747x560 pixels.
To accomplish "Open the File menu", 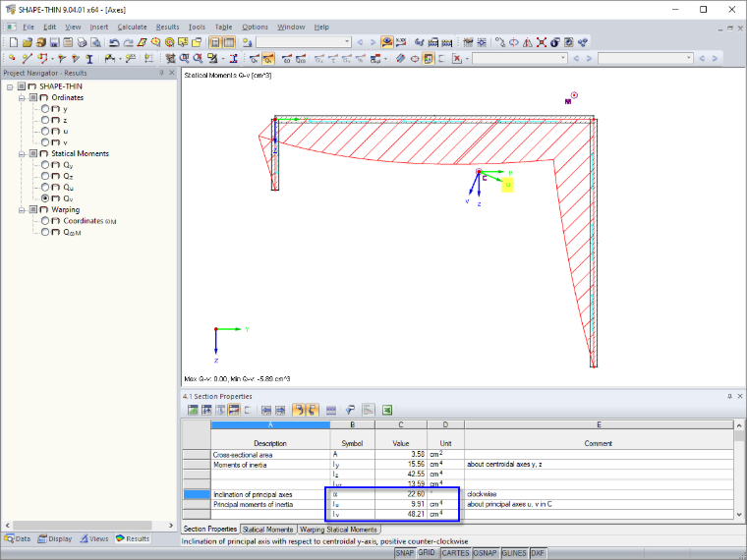I will click(x=29, y=28).
